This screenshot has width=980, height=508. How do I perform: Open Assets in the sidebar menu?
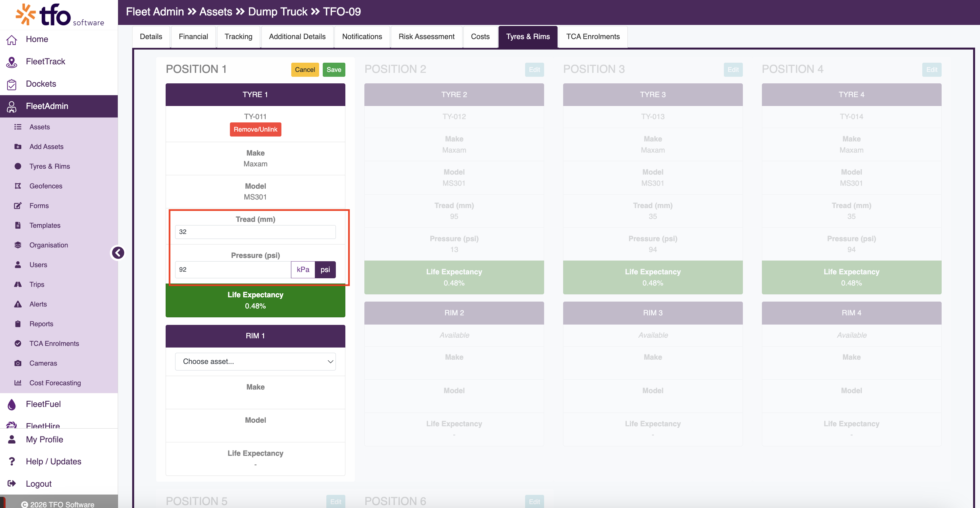click(x=40, y=127)
